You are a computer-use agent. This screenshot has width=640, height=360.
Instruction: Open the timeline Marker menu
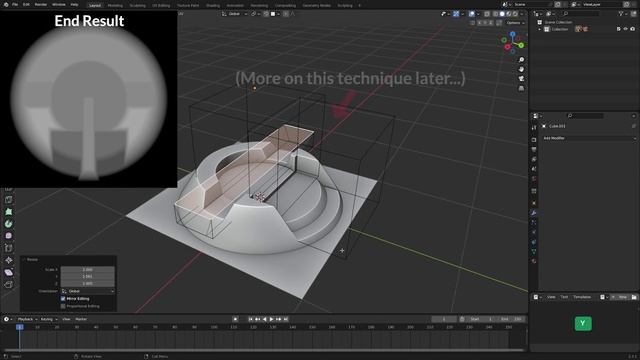pos(81,319)
